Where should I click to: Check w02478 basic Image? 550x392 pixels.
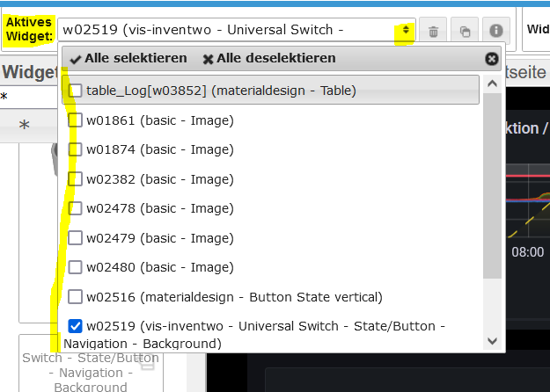(x=75, y=208)
